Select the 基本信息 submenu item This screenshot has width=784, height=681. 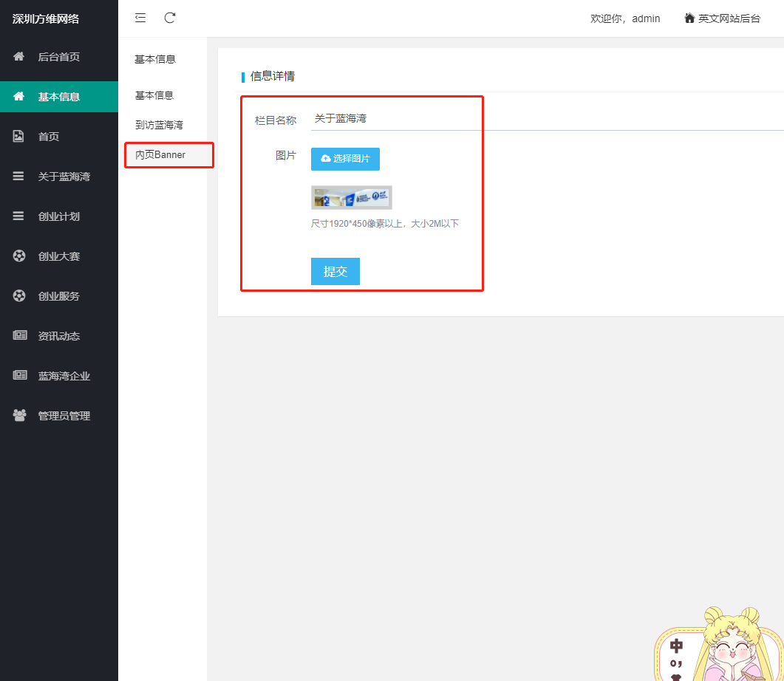[x=154, y=95]
